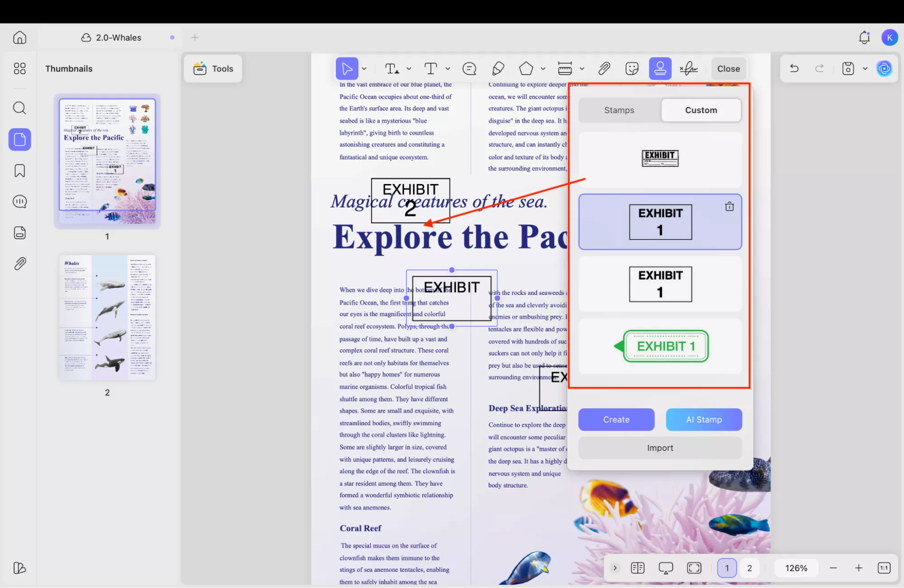Click the Create stamp button
This screenshot has width=904, height=588.
click(x=616, y=419)
